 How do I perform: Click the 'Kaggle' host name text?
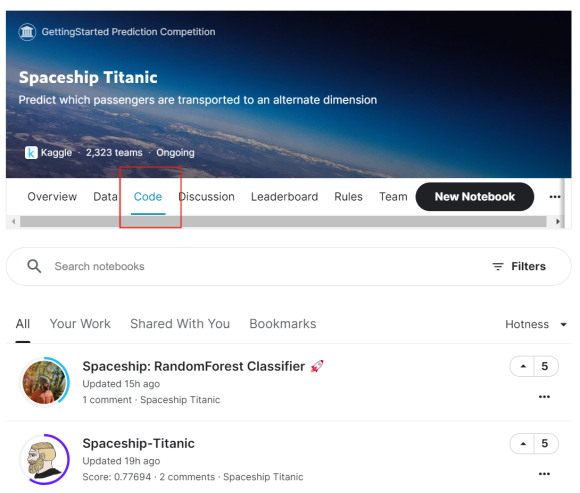tap(57, 152)
